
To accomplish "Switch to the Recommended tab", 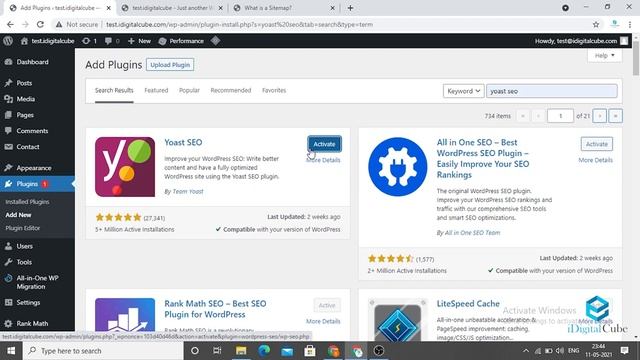I will [231, 90].
